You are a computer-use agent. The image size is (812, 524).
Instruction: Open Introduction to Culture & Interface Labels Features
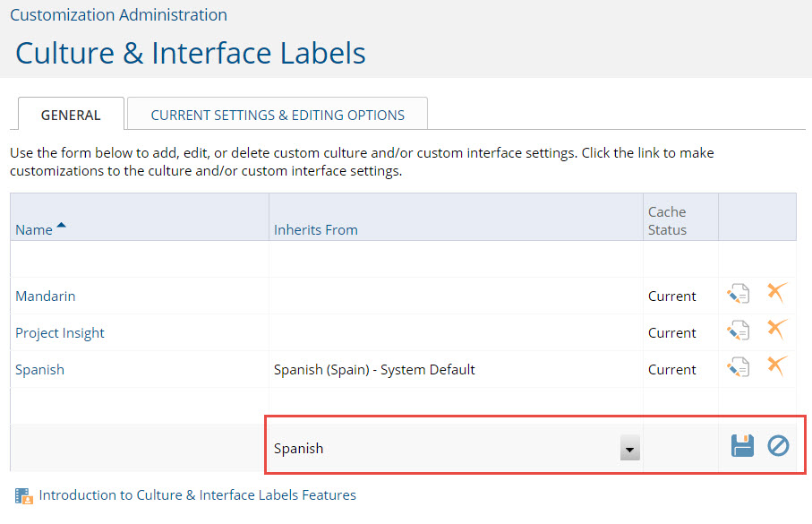click(x=197, y=495)
